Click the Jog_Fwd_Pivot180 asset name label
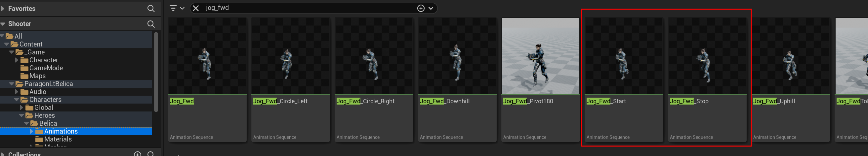 coord(528,101)
